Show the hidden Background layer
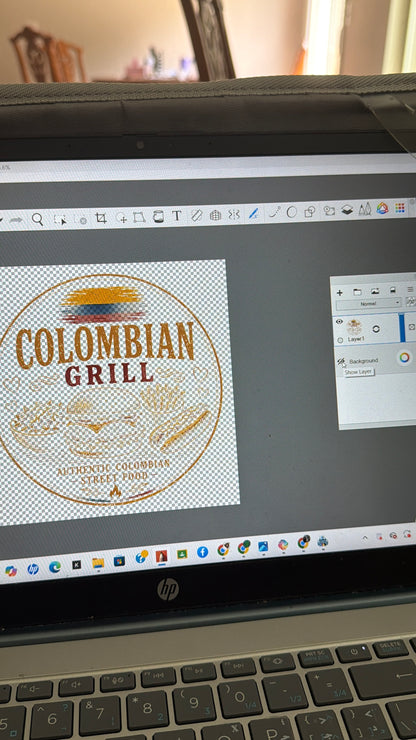Screen dimensions: 416x740 tap(341, 362)
